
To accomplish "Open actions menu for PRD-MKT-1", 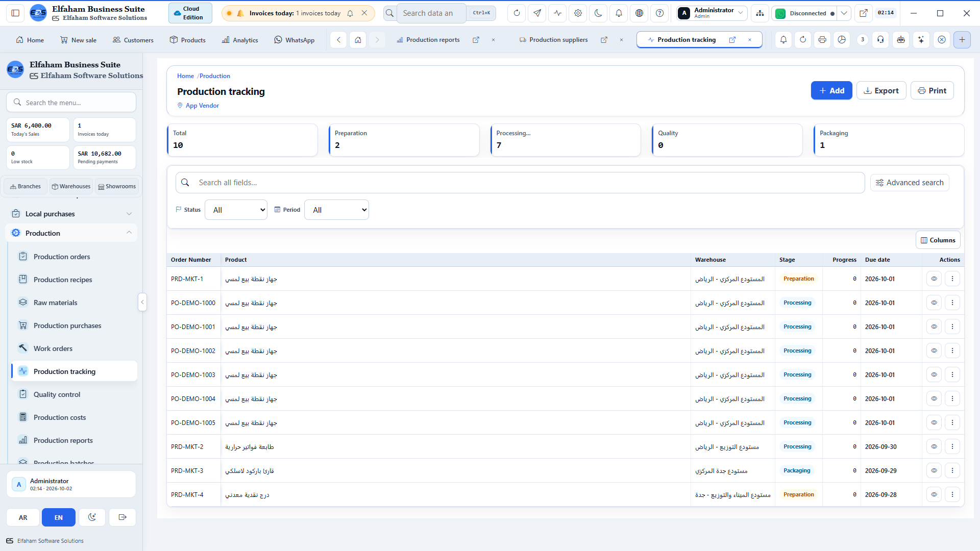I will coord(952,279).
